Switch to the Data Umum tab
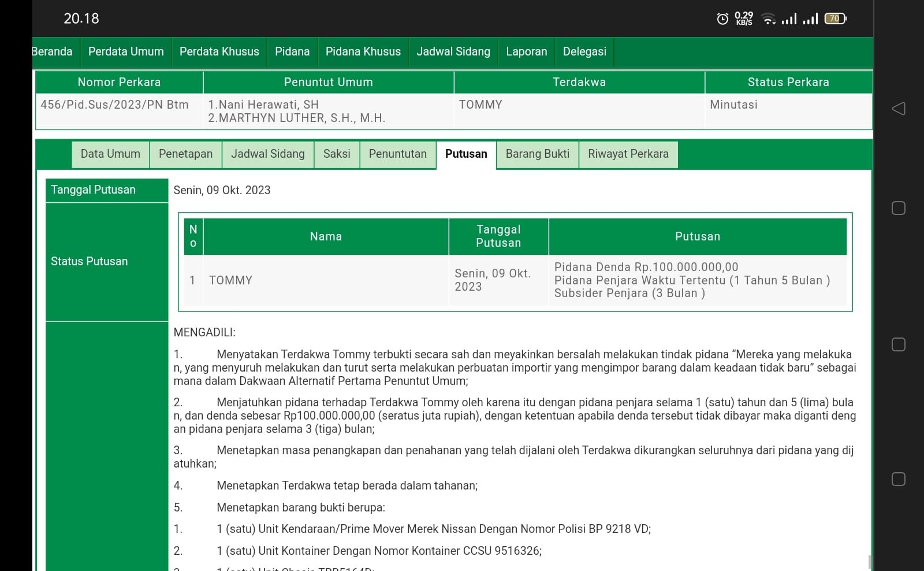This screenshot has width=924, height=571. [x=110, y=154]
